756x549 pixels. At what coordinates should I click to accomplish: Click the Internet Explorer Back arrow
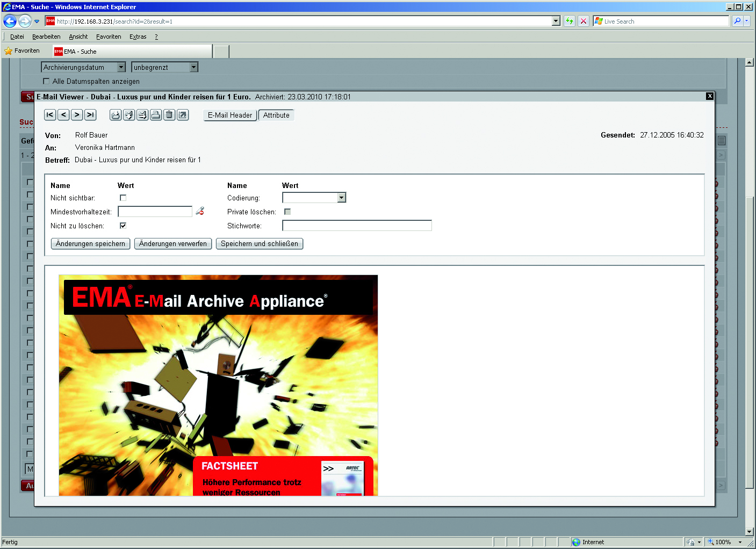point(10,21)
